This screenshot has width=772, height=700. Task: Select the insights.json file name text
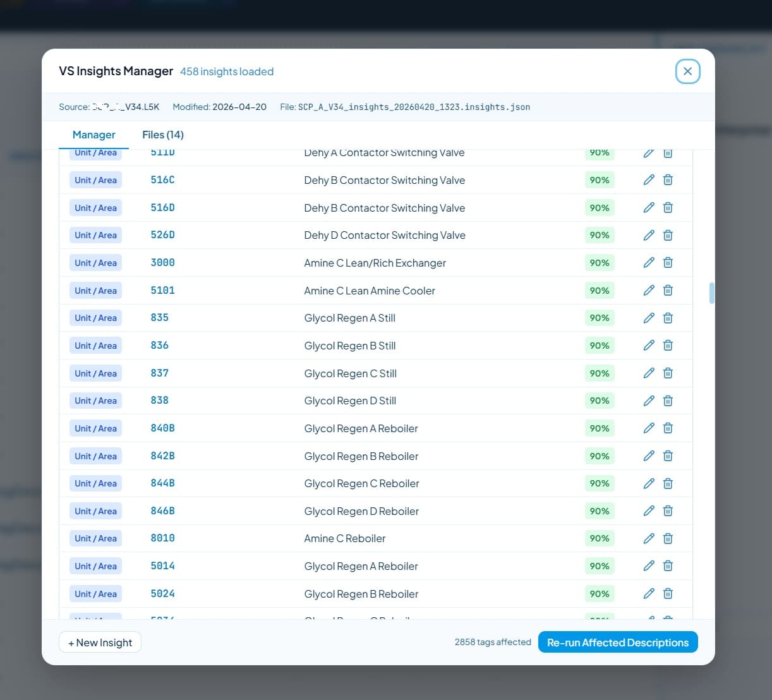(414, 107)
